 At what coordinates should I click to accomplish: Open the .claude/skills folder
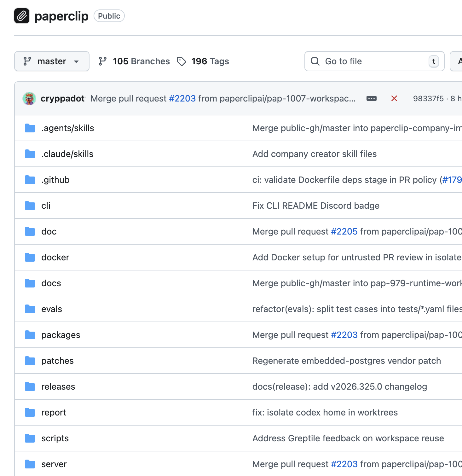tap(67, 154)
